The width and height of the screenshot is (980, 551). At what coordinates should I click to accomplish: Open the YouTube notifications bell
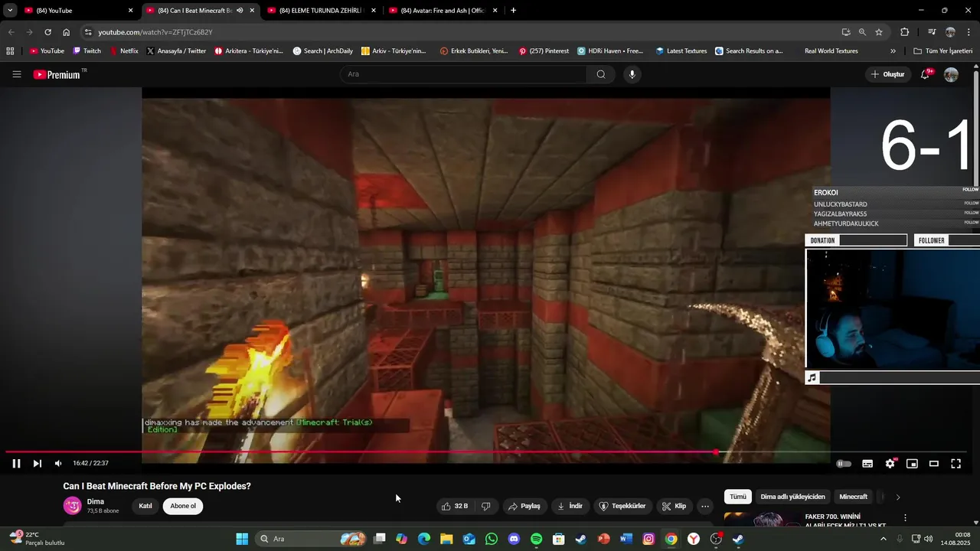point(926,74)
